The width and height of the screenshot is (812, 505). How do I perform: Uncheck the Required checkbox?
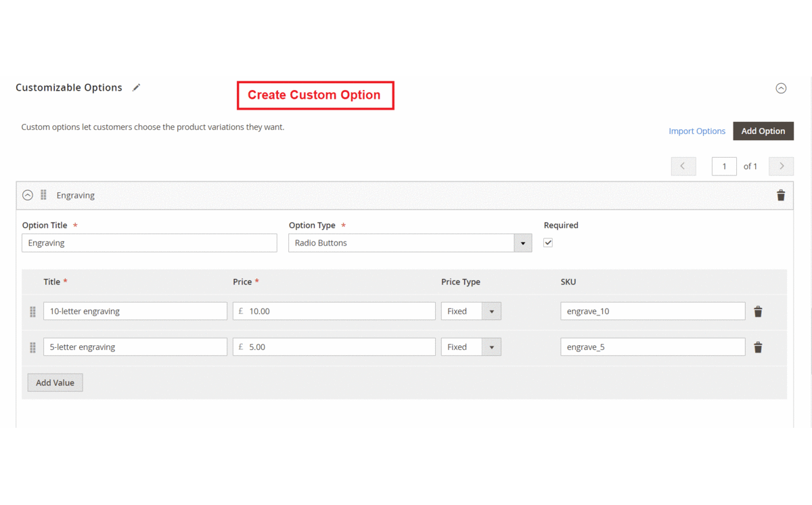[x=548, y=243]
